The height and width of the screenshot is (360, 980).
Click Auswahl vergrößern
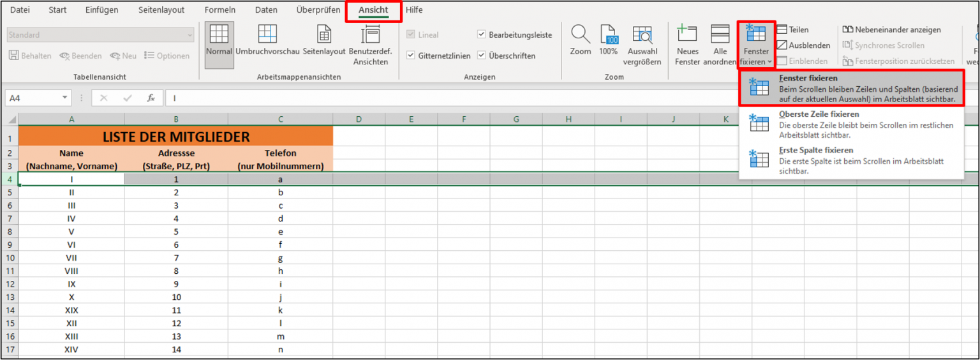[x=642, y=45]
